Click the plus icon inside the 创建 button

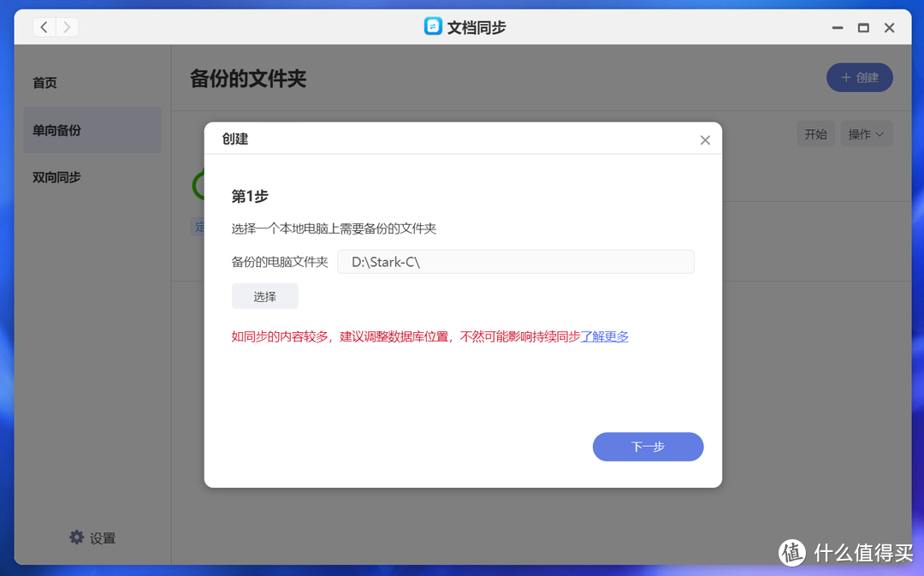tap(844, 77)
